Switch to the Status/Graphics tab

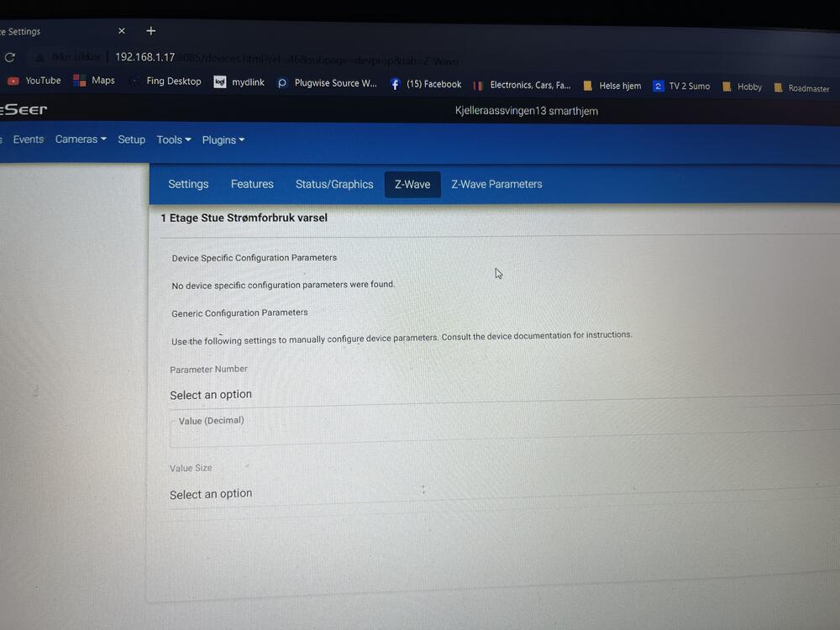[x=334, y=184]
